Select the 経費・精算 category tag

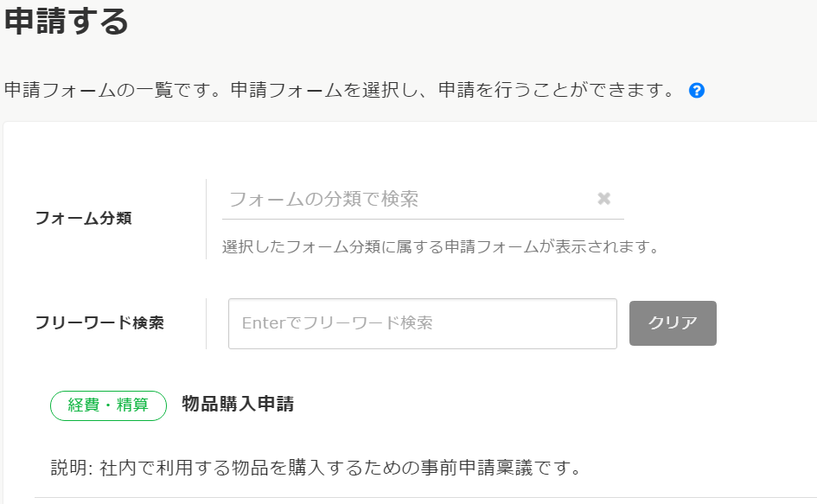point(108,405)
